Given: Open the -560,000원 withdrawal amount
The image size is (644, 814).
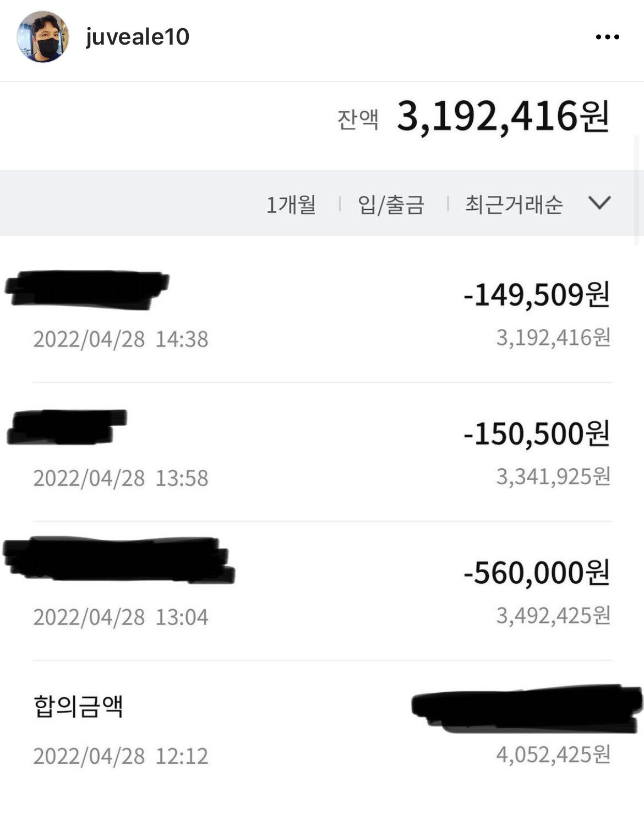Looking at the screenshot, I should tap(537, 573).
